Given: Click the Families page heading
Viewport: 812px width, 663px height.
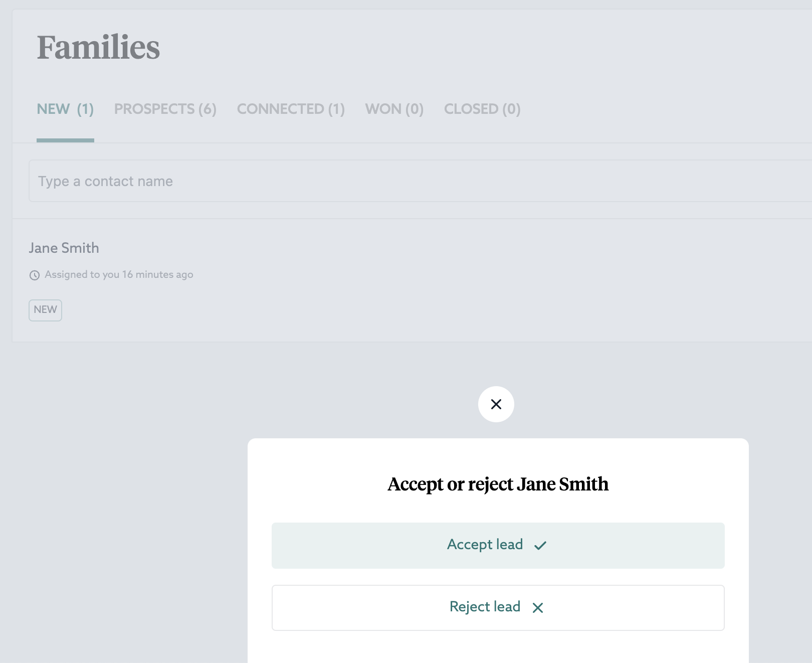Looking at the screenshot, I should pyautogui.click(x=98, y=48).
